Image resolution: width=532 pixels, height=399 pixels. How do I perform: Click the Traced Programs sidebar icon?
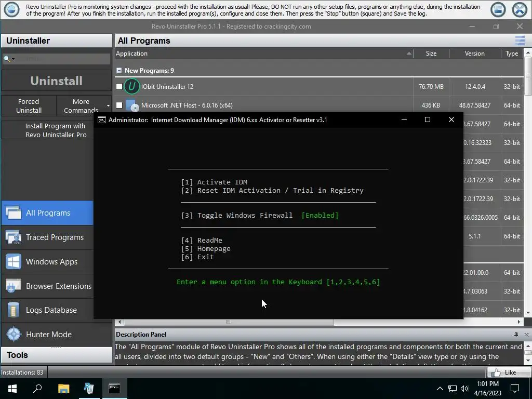pyautogui.click(x=14, y=237)
